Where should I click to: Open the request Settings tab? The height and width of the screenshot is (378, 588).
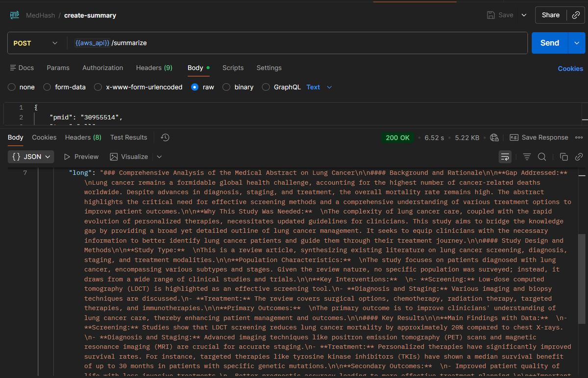click(269, 68)
